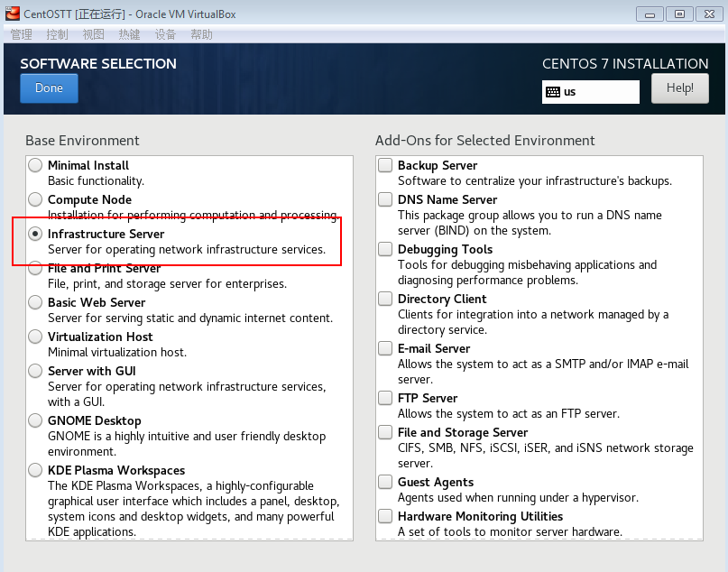The image size is (728, 572).
Task: Click the CENTOS 7 INSTALLATION title
Action: point(625,64)
